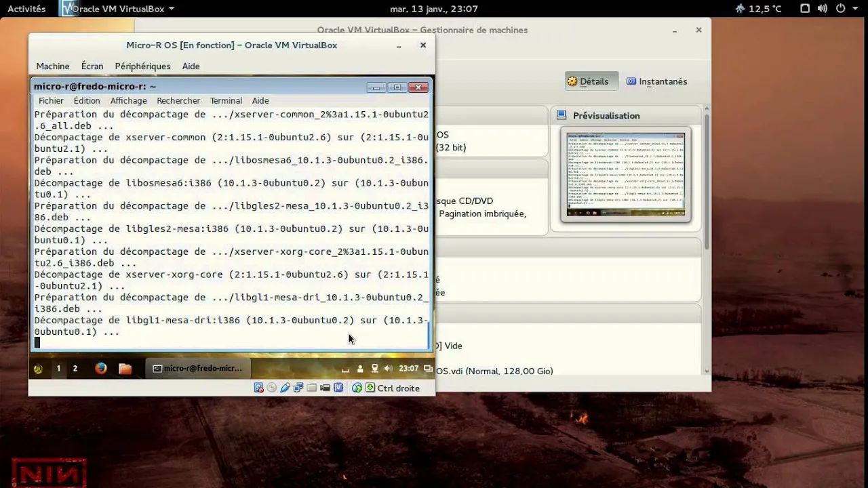Click the guest volume speaker icon
868x488 pixels.
(388, 369)
